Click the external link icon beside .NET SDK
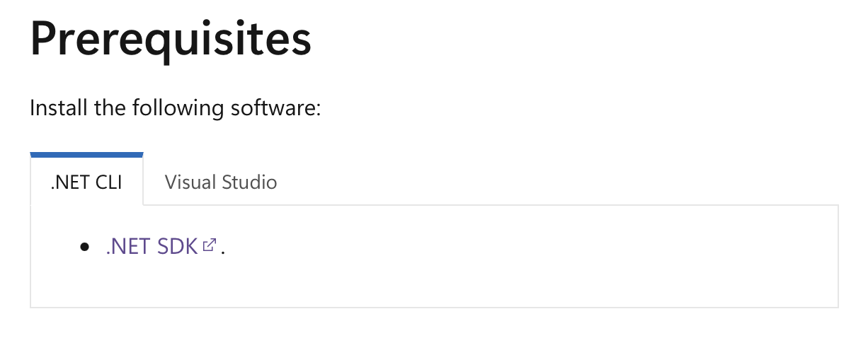This screenshot has height=338, width=868. tap(209, 245)
